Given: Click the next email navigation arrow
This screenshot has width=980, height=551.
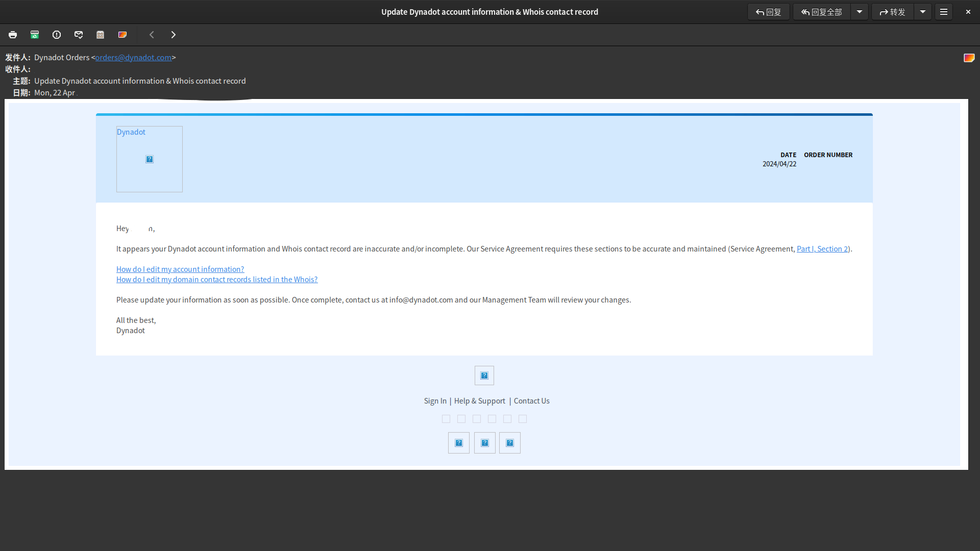Looking at the screenshot, I should coord(173,34).
